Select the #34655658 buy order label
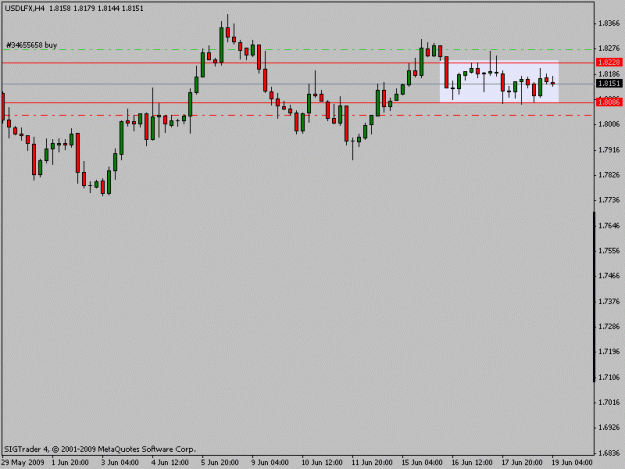The height and width of the screenshot is (469, 625). tap(31, 45)
